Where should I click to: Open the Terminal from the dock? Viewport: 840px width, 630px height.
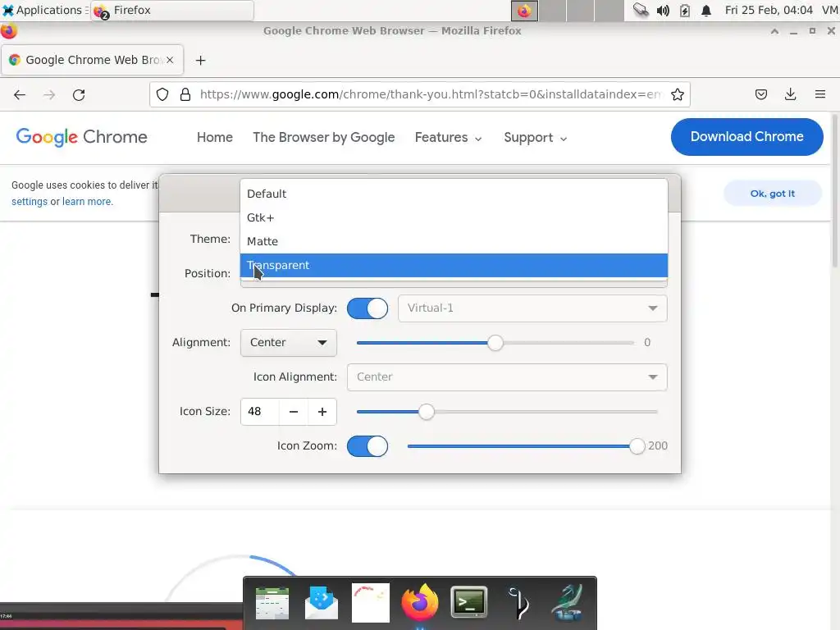coord(468,602)
